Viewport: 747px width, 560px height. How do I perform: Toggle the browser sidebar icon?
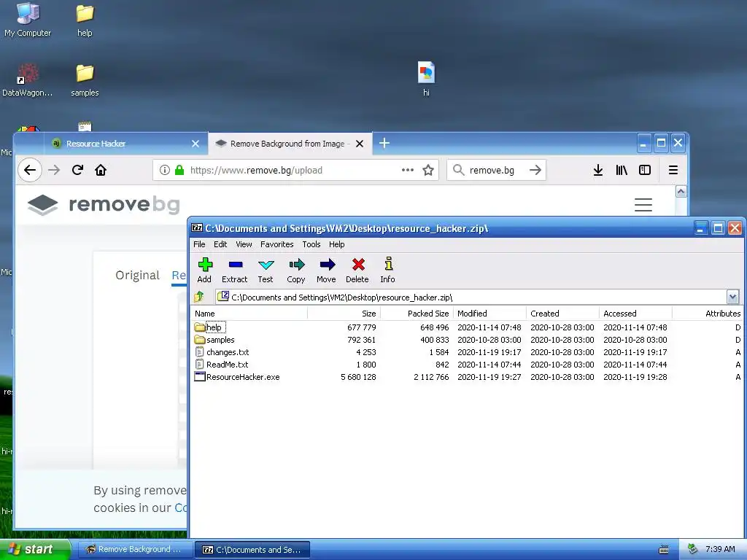click(x=645, y=170)
